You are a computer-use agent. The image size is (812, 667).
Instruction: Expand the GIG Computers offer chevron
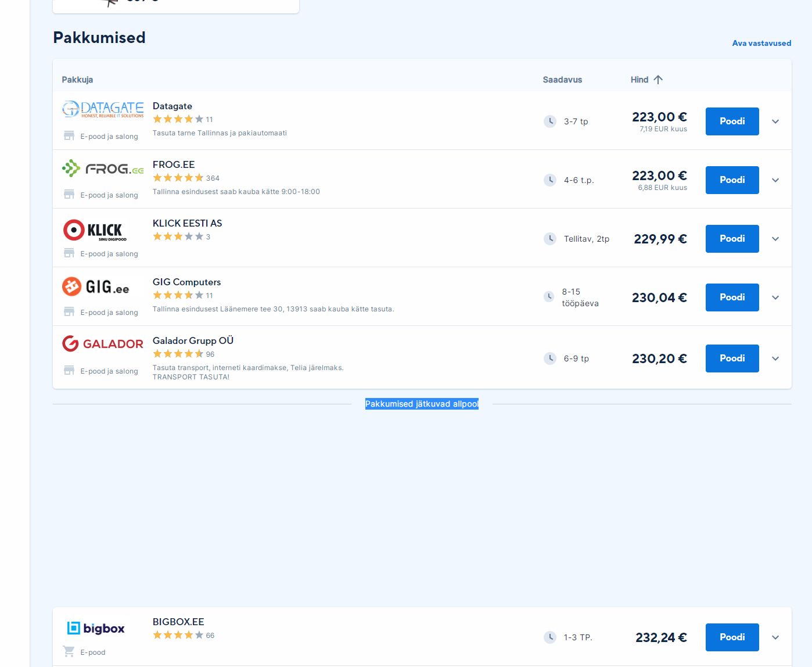tap(775, 297)
